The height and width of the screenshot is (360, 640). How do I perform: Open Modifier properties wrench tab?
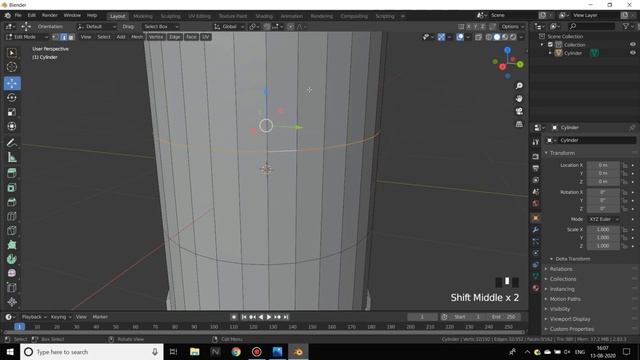536,230
